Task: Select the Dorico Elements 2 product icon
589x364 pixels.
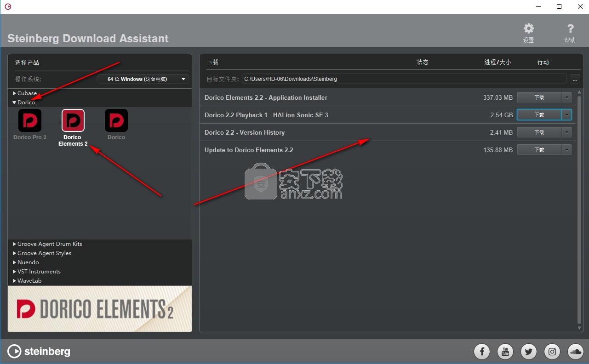Action: pos(73,120)
